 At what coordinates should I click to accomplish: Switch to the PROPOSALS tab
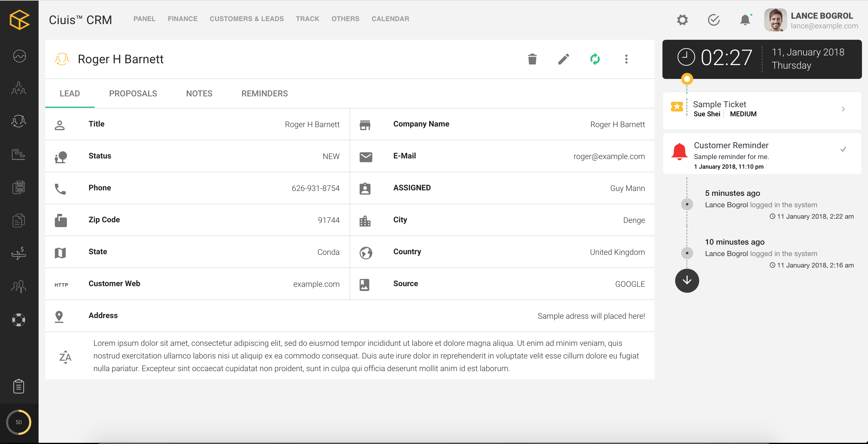point(133,93)
